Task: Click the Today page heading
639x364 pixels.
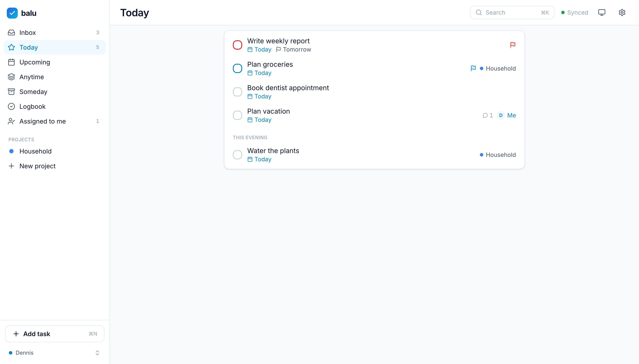Action: tap(135, 12)
